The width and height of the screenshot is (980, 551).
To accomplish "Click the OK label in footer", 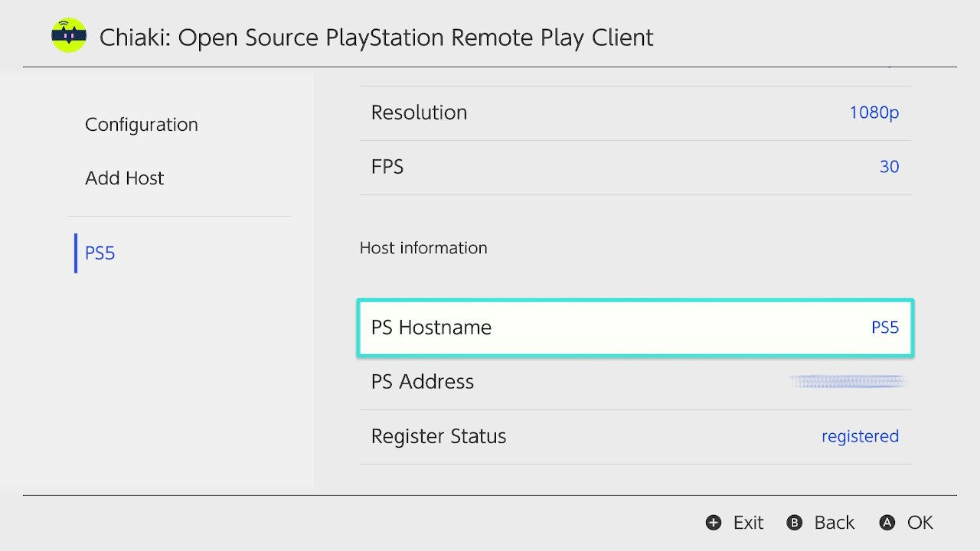I will coord(920,523).
